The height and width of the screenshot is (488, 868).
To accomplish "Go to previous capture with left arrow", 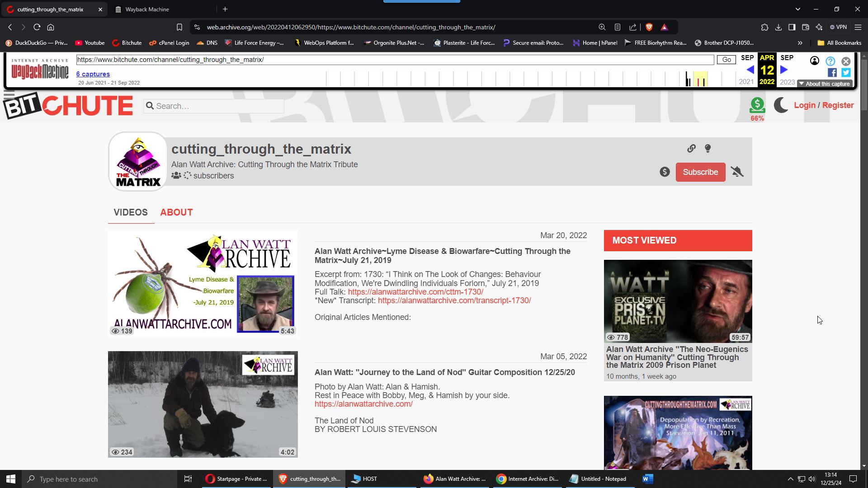I will [x=750, y=70].
